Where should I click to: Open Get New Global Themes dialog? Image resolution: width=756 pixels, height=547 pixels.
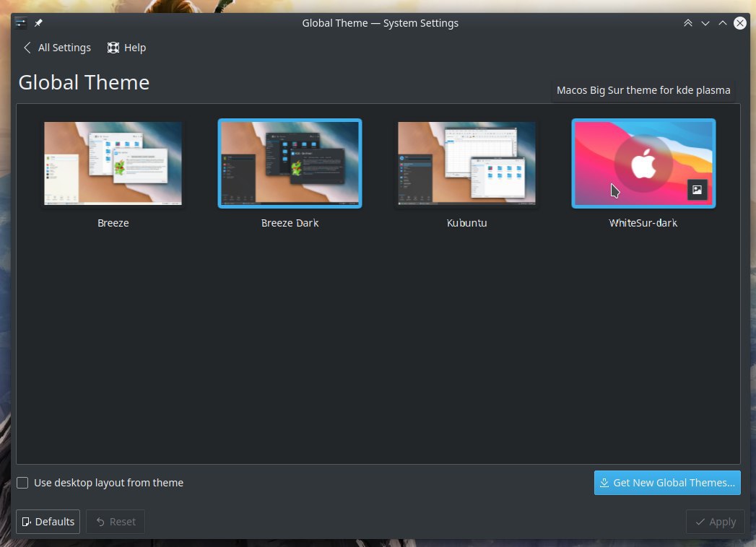point(666,483)
